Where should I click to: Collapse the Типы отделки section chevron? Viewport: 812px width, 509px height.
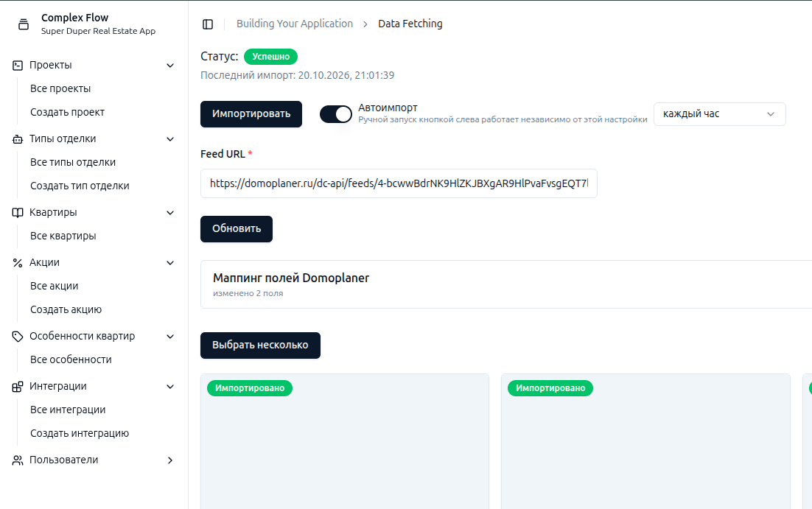tap(170, 138)
